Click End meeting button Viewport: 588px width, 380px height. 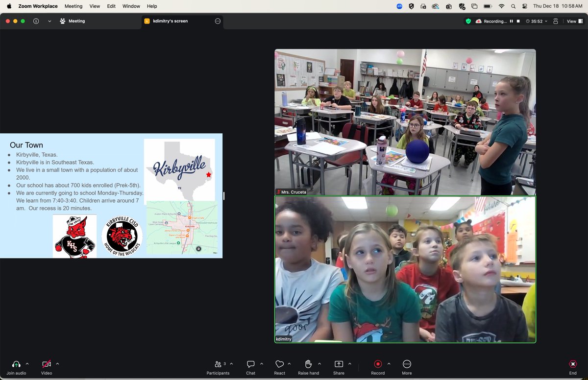coord(573,367)
